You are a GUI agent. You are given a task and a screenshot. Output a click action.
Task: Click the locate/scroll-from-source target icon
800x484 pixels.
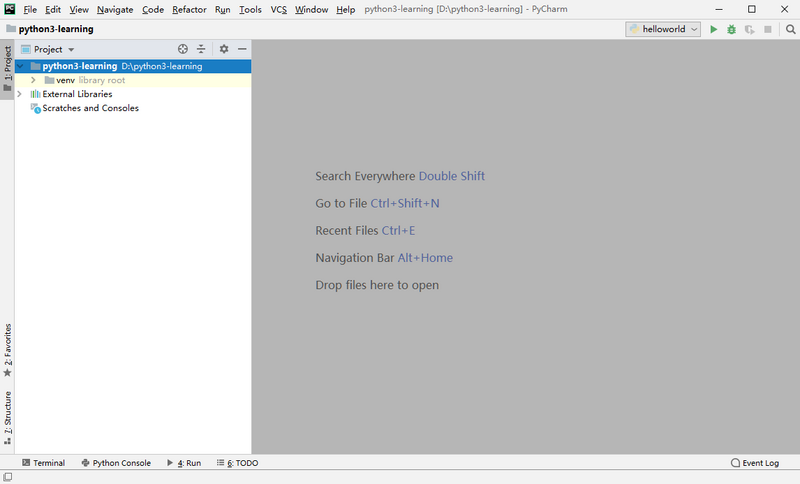pyautogui.click(x=183, y=49)
